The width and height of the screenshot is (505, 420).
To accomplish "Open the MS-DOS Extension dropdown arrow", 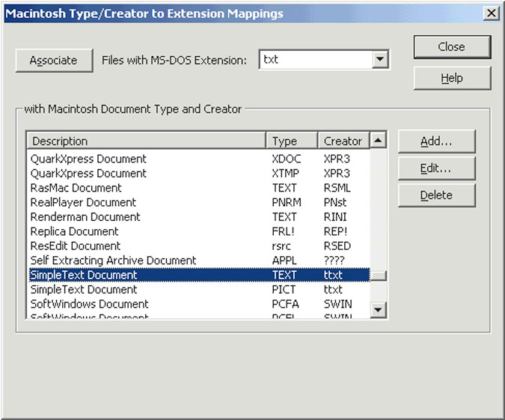I will pos(380,59).
